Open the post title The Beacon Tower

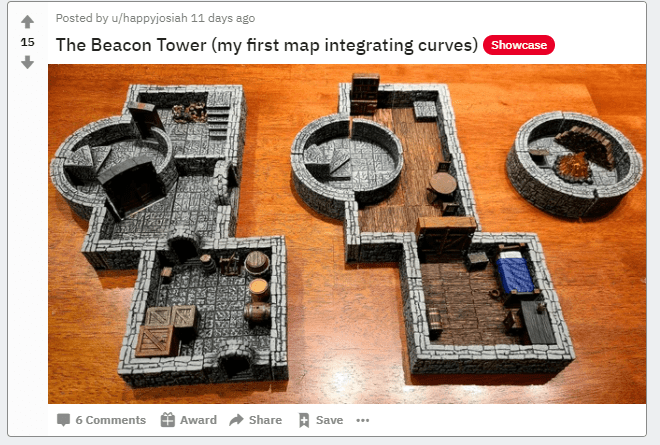click(x=267, y=45)
